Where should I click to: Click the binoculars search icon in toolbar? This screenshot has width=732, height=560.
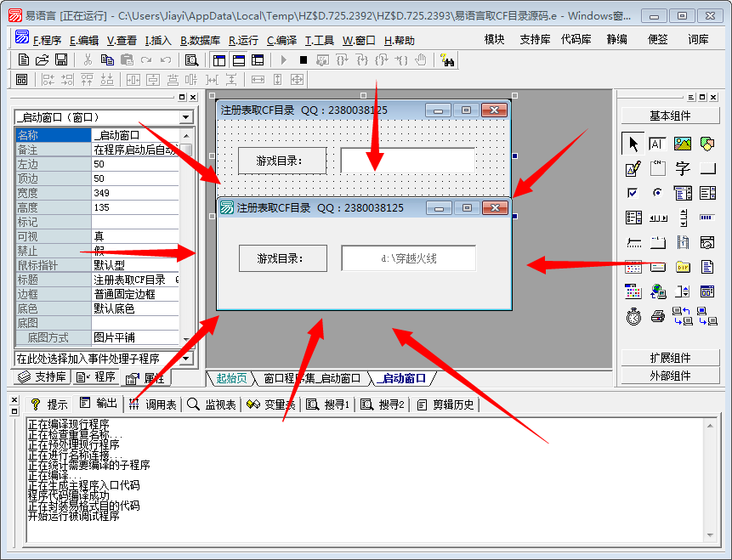tap(447, 59)
